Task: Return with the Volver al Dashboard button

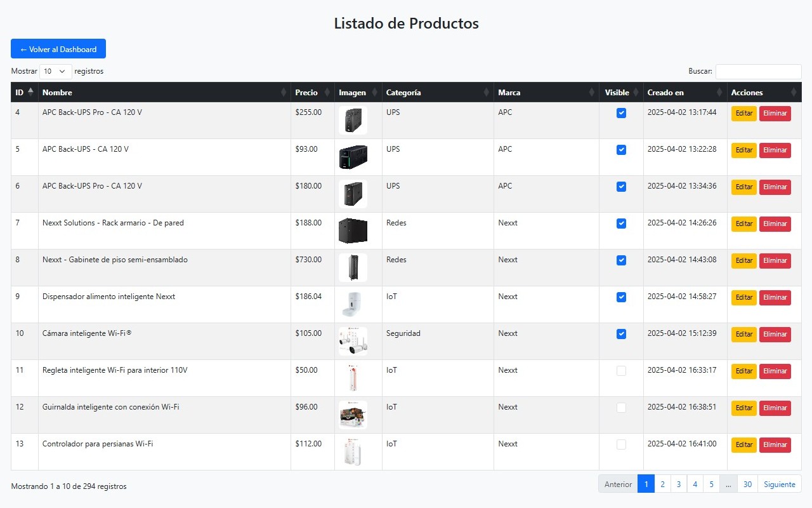Action: [x=58, y=49]
